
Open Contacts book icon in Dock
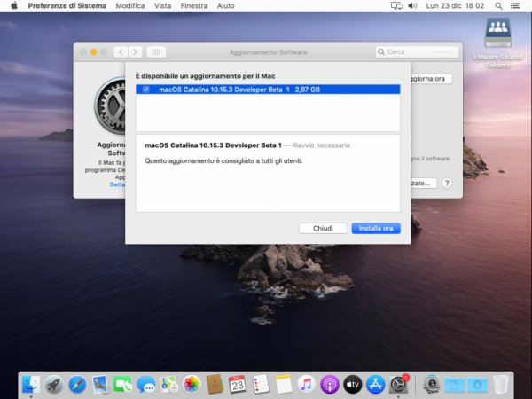[x=215, y=385]
